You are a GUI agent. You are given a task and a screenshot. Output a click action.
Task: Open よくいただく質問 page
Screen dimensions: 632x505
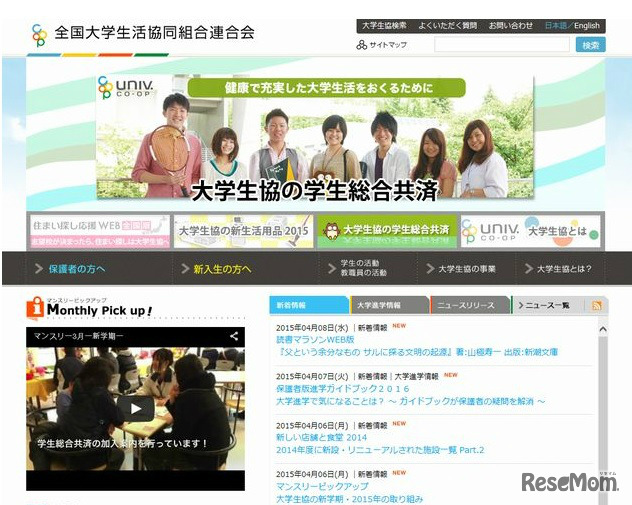click(447, 26)
